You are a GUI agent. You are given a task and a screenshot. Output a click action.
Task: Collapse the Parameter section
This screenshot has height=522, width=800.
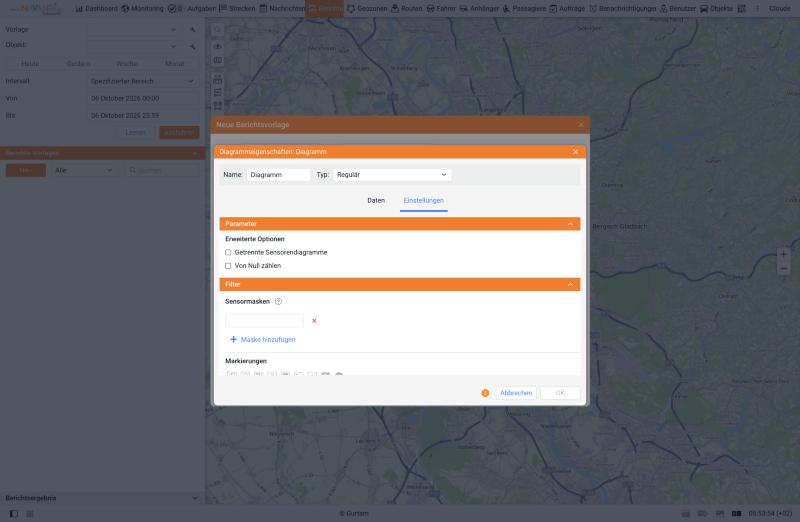point(570,224)
